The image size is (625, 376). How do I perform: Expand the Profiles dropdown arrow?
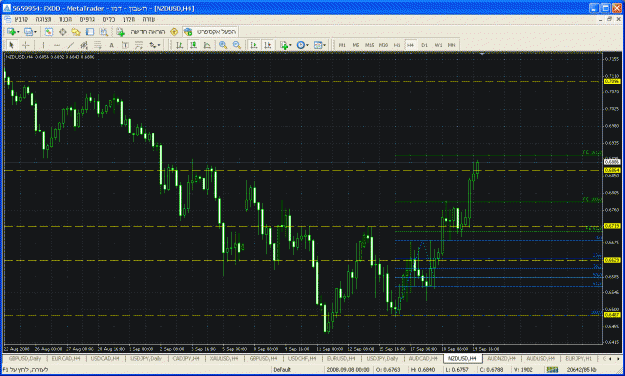pos(35,32)
